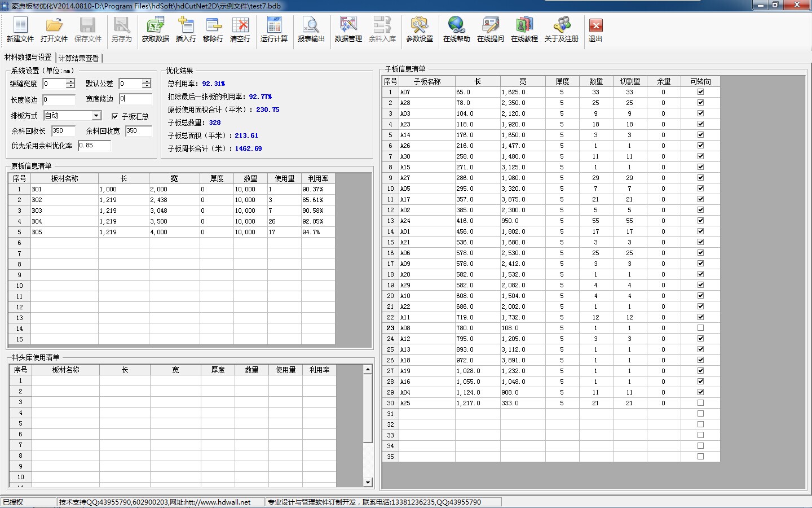Toggle the 子板汇总 checkbox
The width and height of the screenshot is (812, 508).
point(115,116)
